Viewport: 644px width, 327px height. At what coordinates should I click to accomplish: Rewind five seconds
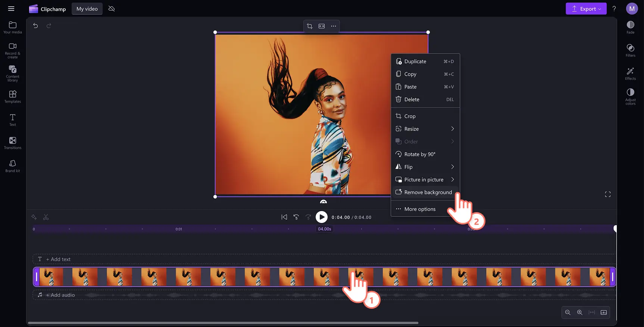[296, 217]
